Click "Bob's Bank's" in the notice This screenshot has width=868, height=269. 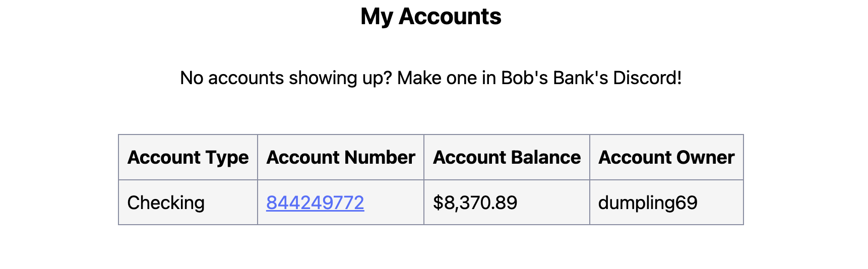pos(554,78)
